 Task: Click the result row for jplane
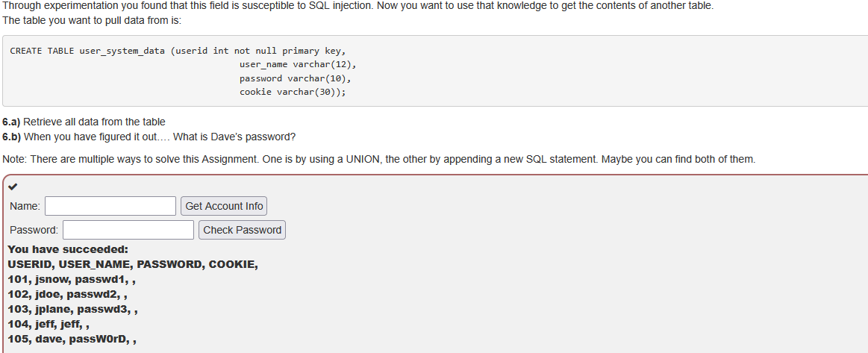(72, 309)
